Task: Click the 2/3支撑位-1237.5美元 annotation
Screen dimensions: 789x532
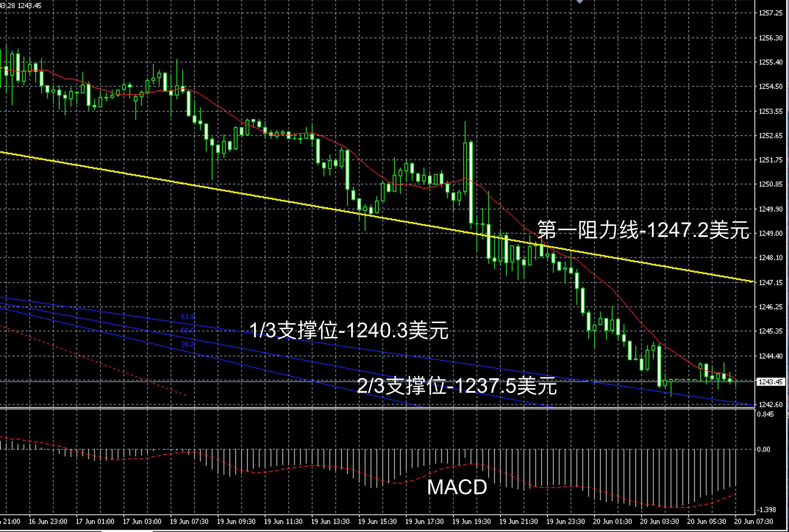Action: [x=457, y=385]
